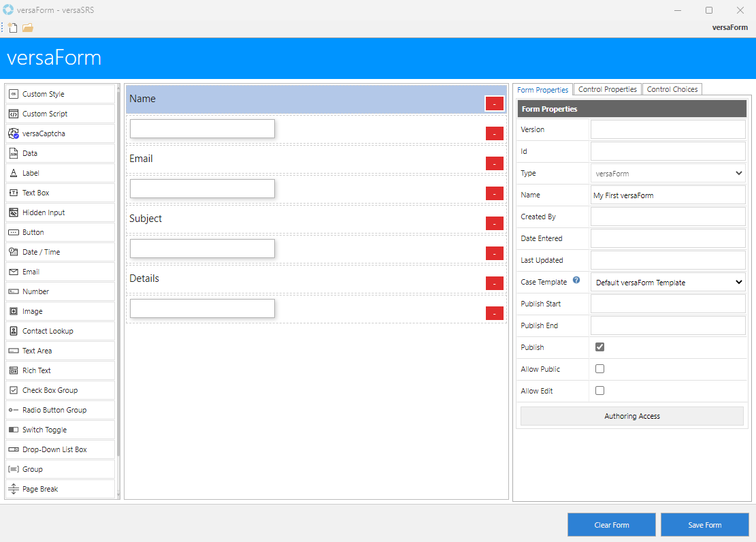Select the Number control icon
This screenshot has height=542, width=756.
(x=14, y=291)
